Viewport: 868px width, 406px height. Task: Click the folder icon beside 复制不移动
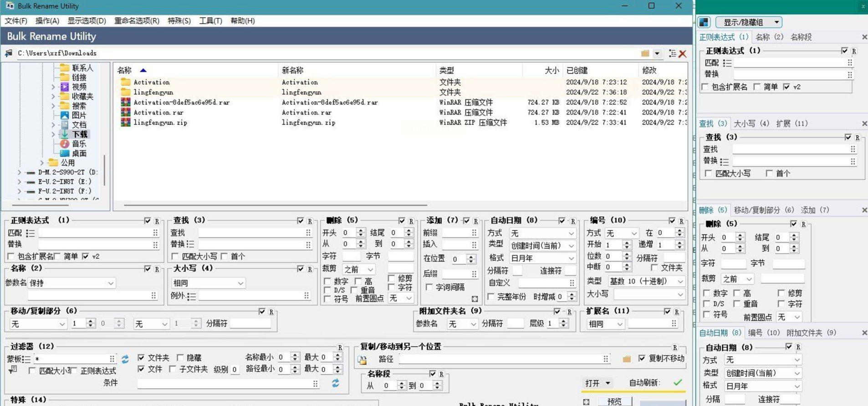pos(627,359)
